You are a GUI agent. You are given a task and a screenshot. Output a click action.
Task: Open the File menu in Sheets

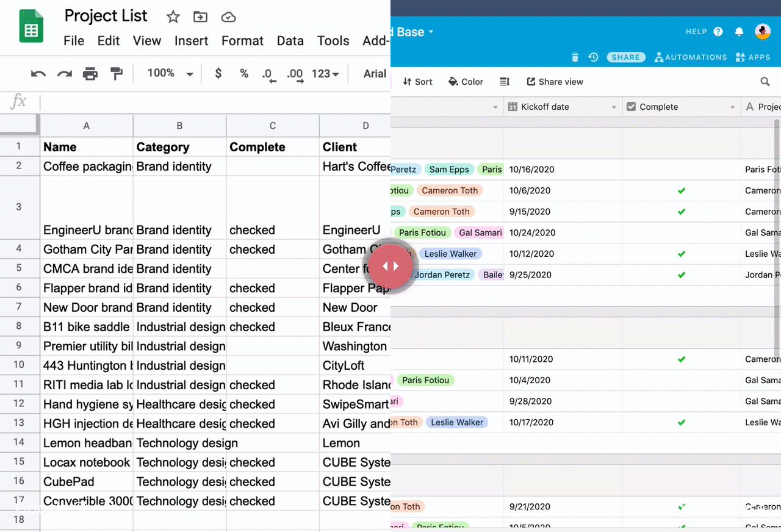(74, 41)
